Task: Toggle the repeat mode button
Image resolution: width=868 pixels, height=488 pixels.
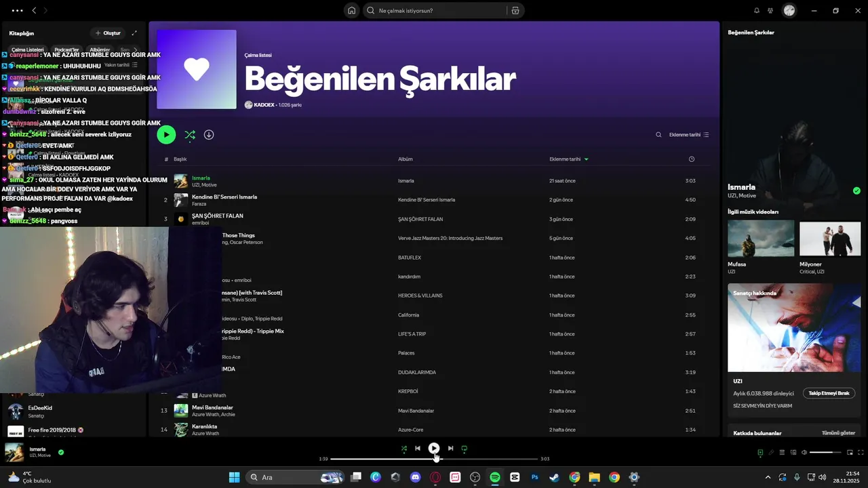Action: [x=465, y=449]
